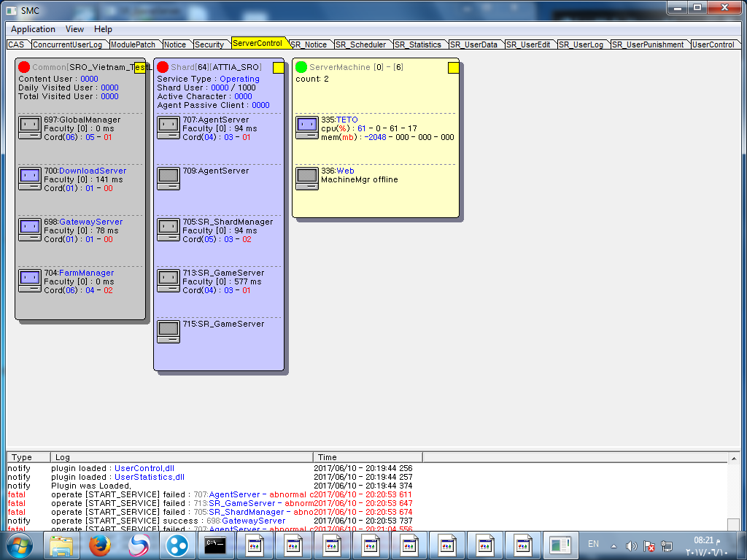Switch to the SR_UserEdit tab

point(528,44)
